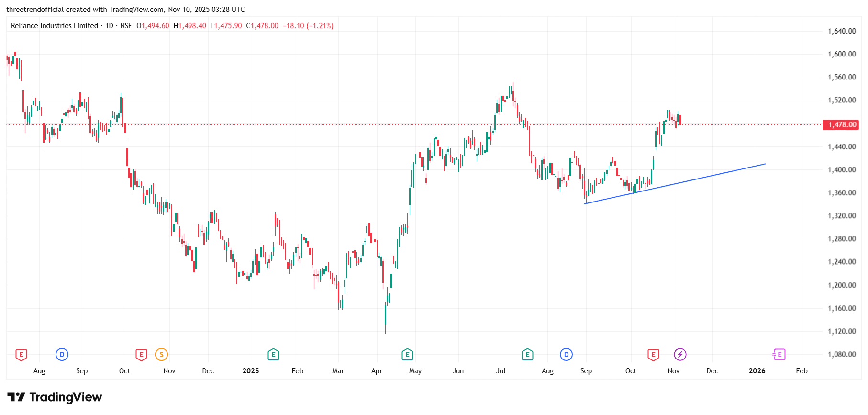Click the change value −18.10 (−1.21%)
This screenshot has width=868, height=415.
pos(308,26)
